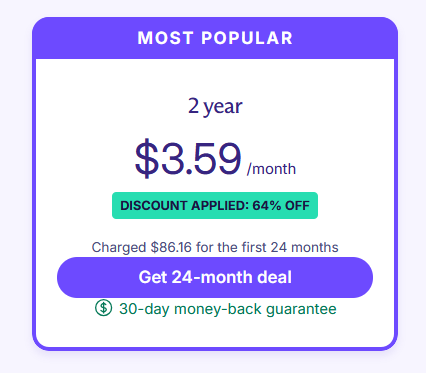Viewport: 426px width, 373px height.
Task: Click the word POPULAR in the banner
Action: [x=247, y=38]
